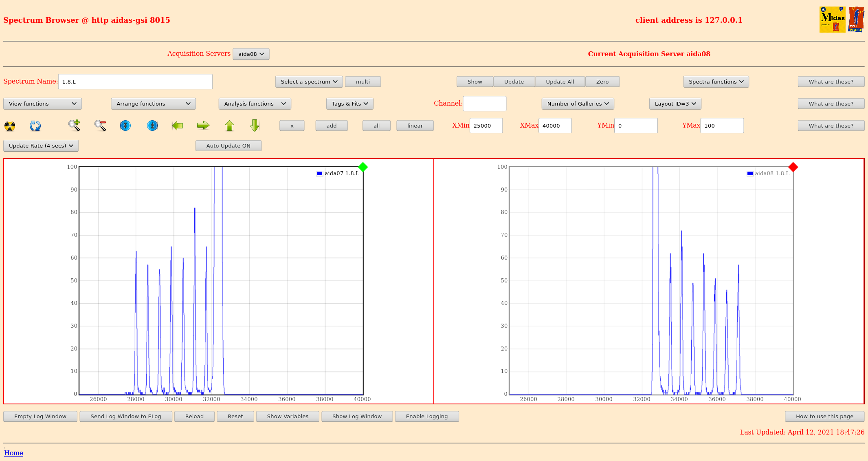Open the Update Rate (4 secs) dropdown
Viewport: 868px width, 461px height.
point(41,146)
